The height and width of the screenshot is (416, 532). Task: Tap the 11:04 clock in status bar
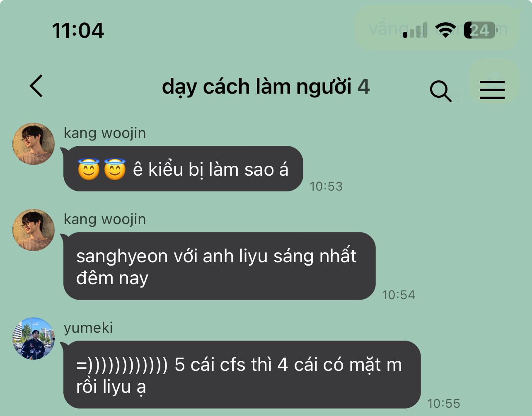pos(78,30)
